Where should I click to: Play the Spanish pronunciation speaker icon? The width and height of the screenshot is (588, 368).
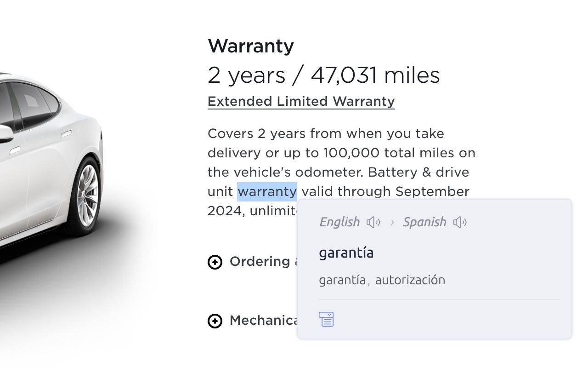pos(460,223)
